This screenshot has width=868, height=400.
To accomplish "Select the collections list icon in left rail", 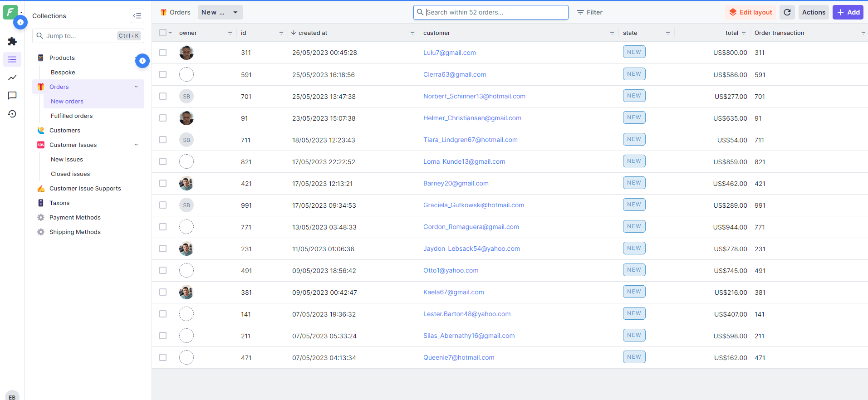I will [12, 59].
